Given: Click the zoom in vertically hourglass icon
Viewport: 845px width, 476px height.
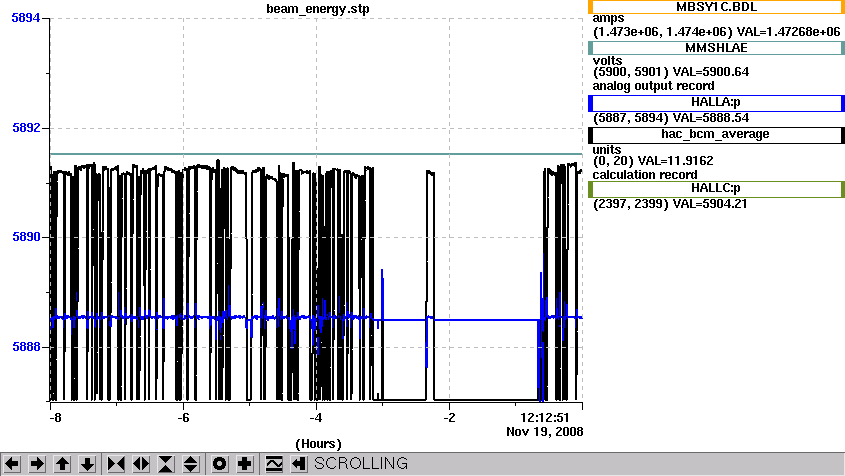Looking at the screenshot, I should tap(166, 464).
